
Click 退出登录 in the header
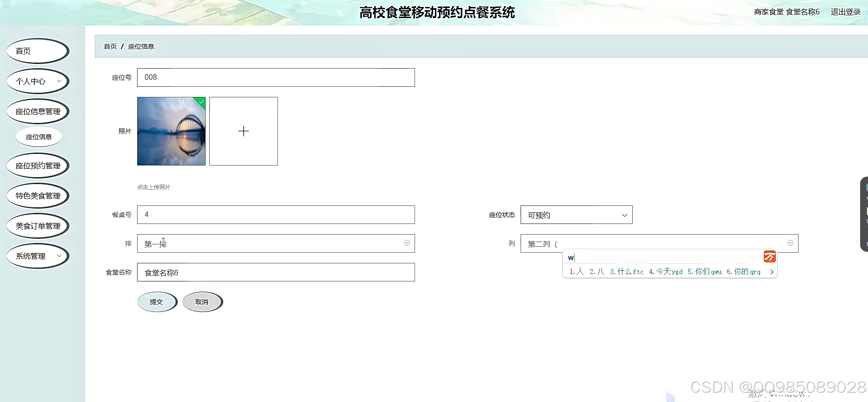845,12
